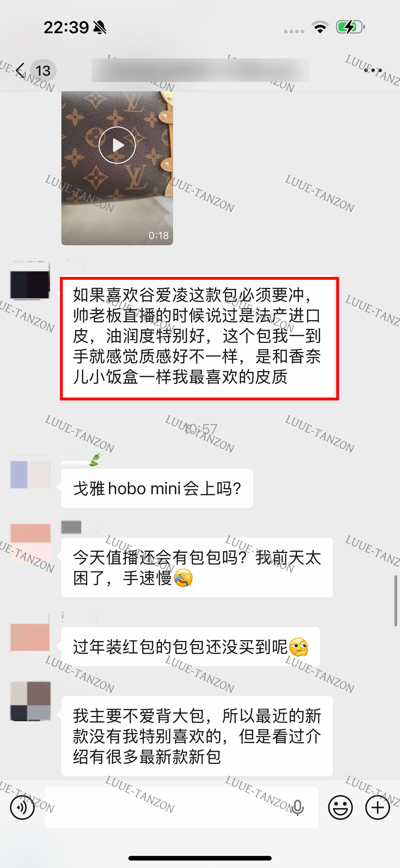Tap avatar beside the red-outlined message

point(30,280)
